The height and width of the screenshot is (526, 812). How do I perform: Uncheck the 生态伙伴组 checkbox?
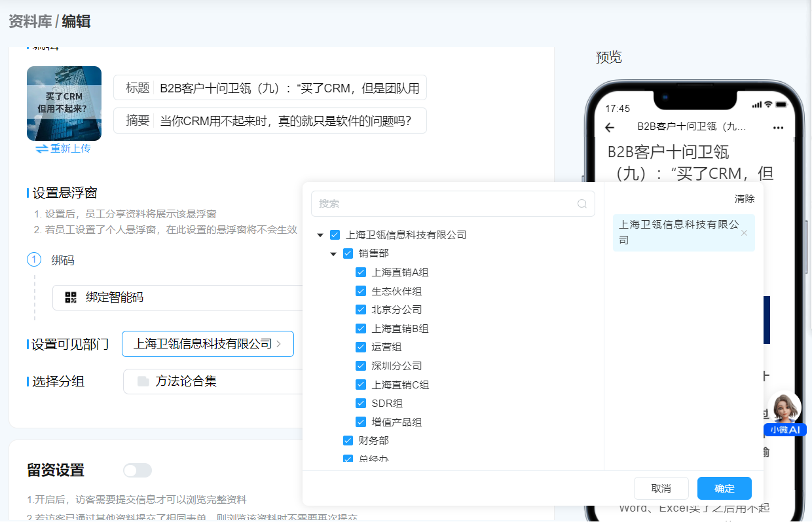361,291
